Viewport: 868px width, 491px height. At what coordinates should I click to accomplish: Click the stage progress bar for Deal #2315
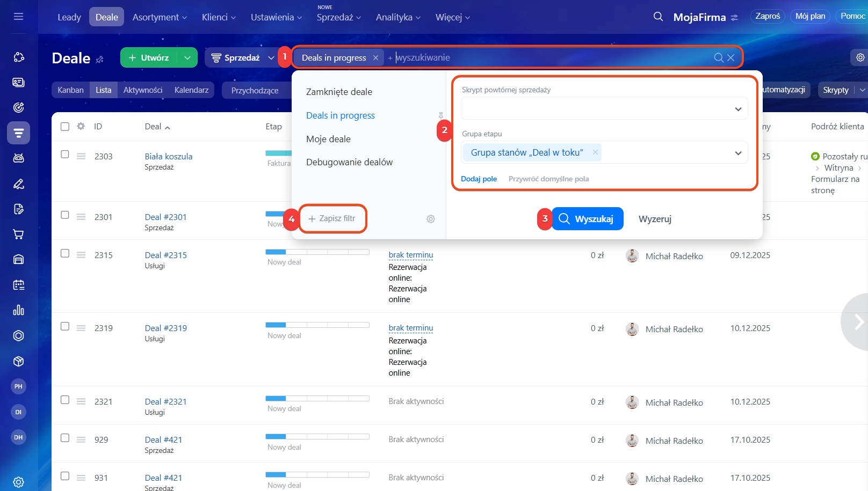[317, 252]
